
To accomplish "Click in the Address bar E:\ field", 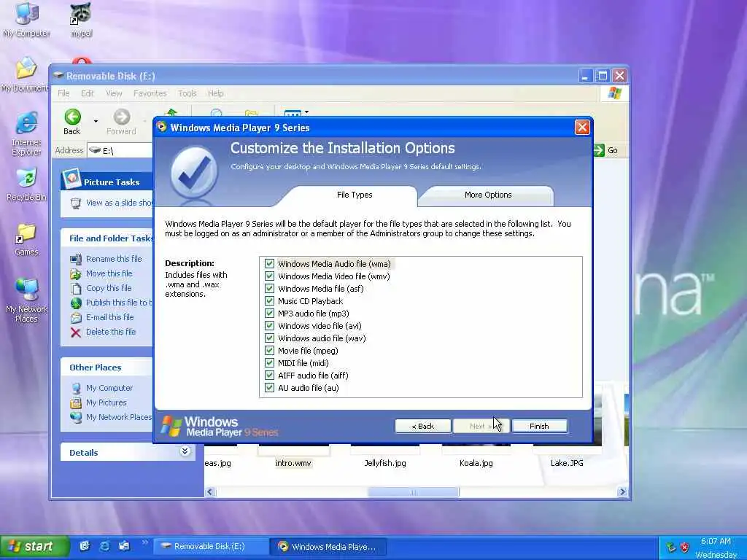I will tap(120, 150).
